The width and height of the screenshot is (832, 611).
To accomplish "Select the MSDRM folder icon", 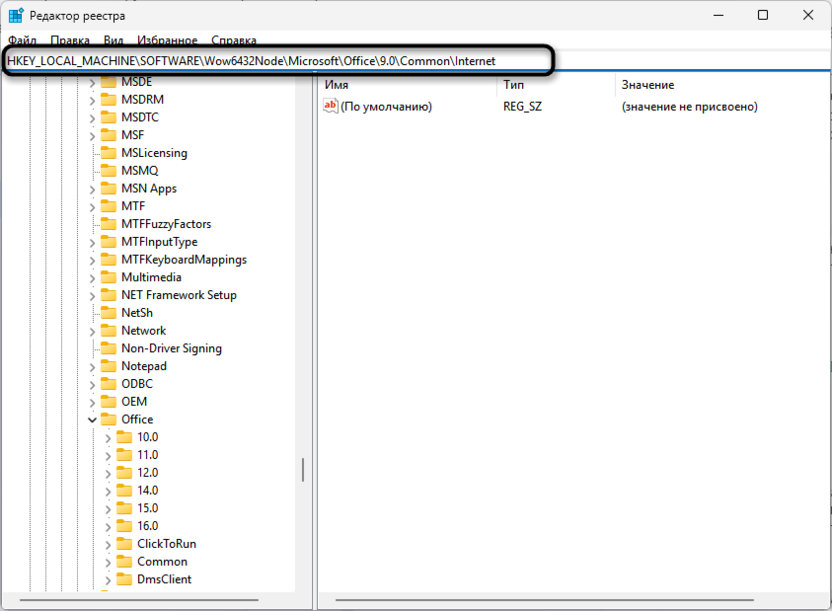I will click(108, 99).
